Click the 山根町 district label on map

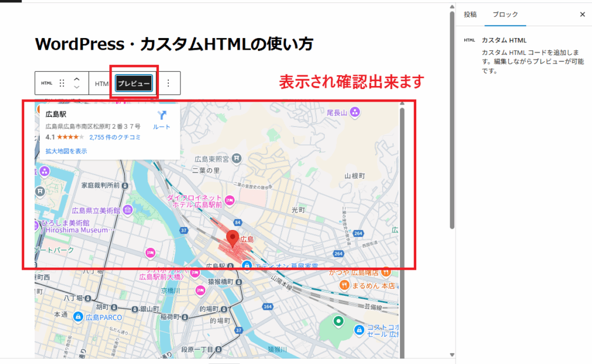pyautogui.click(x=355, y=176)
